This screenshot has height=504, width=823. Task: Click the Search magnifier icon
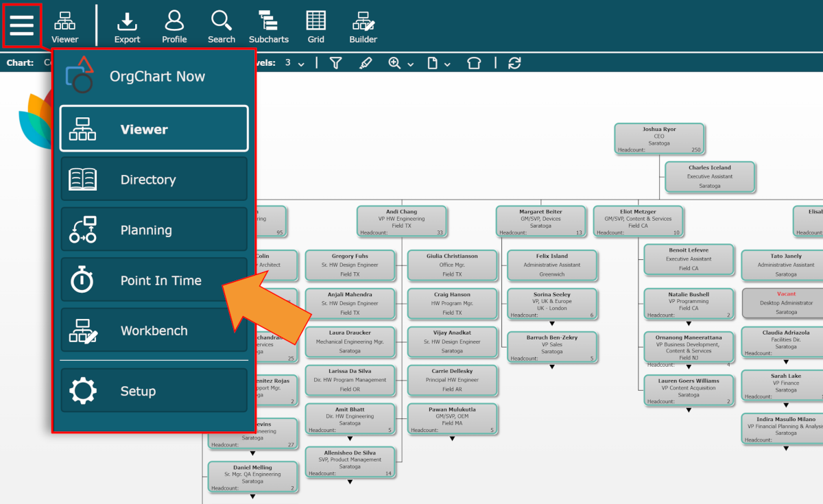[221, 26]
